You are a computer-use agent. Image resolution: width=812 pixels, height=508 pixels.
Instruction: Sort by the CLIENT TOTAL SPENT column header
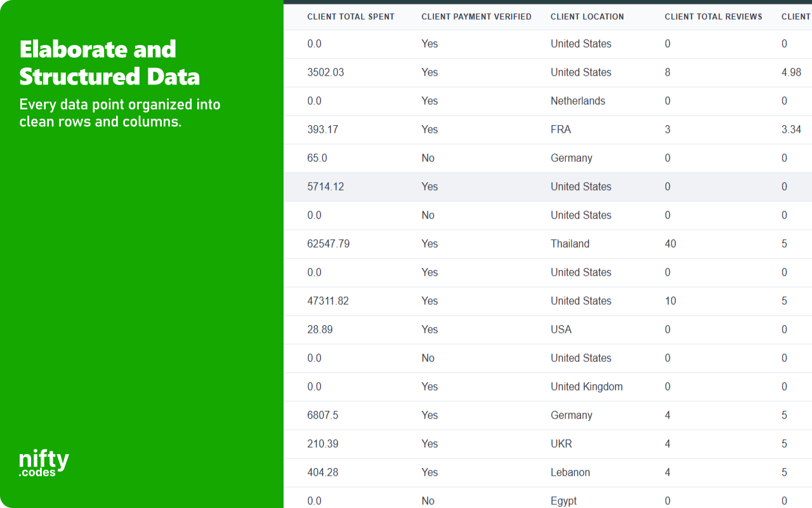(351, 17)
